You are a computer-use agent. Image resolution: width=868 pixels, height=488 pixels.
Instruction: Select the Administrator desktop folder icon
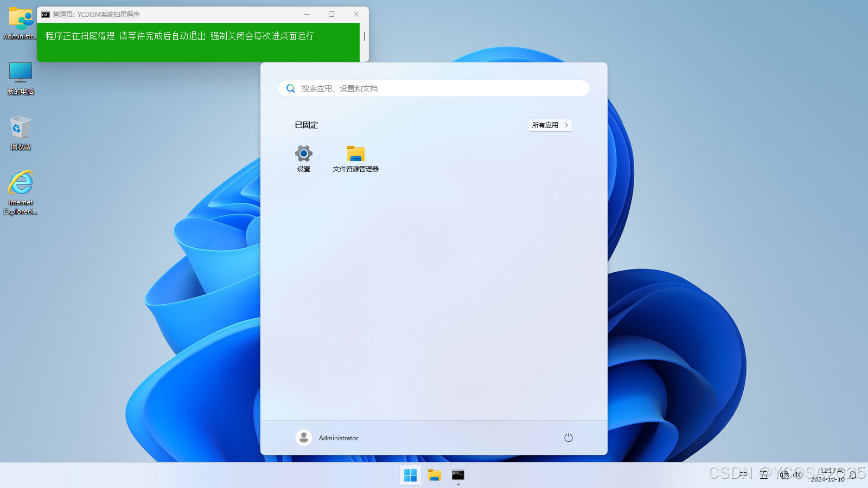pos(21,23)
